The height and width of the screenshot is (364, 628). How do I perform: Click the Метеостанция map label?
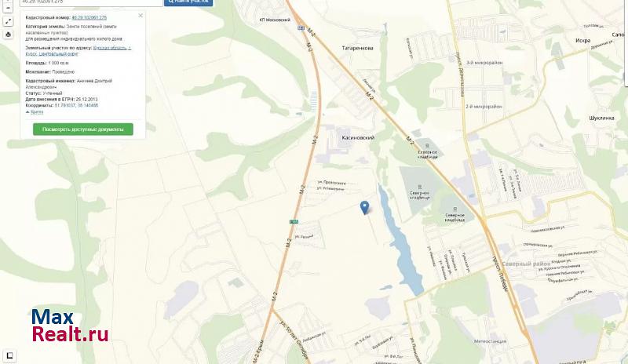(490, 341)
